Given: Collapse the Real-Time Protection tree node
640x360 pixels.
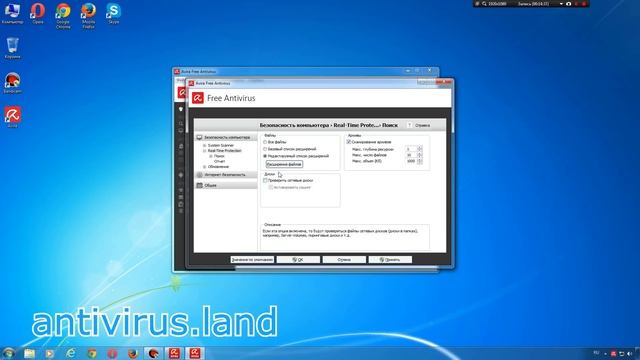Looking at the screenshot, I should coord(204,151).
